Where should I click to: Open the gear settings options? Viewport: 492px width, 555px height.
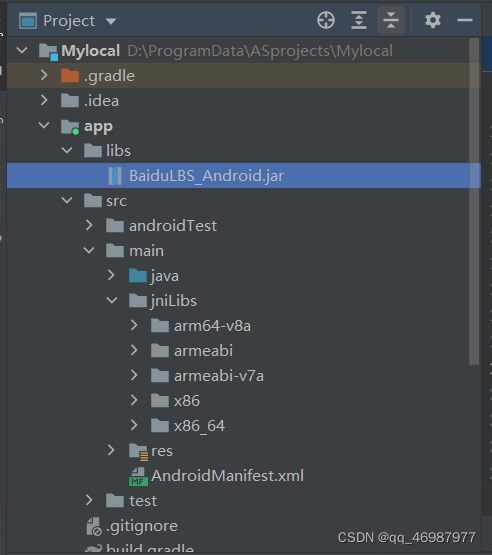(433, 20)
